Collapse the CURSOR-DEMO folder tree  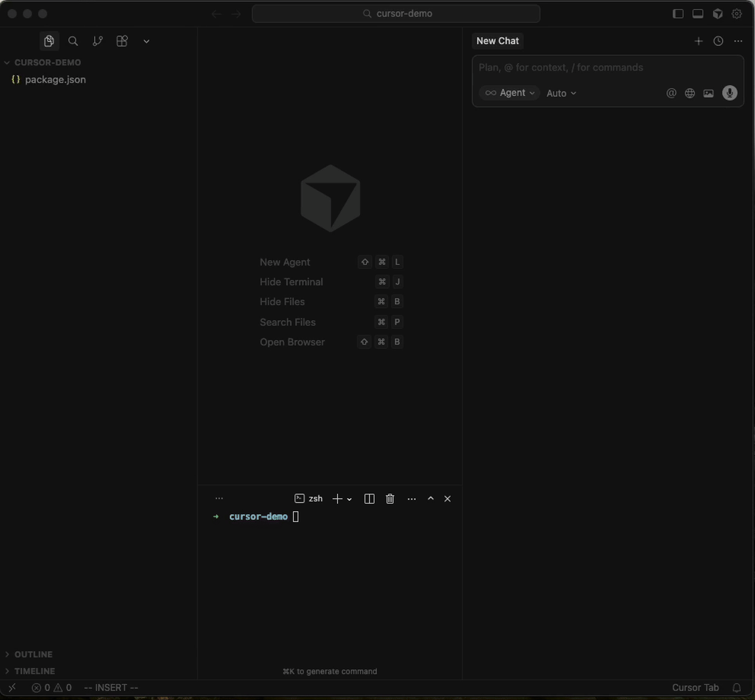pyautogui.click(x=7, y=62)
